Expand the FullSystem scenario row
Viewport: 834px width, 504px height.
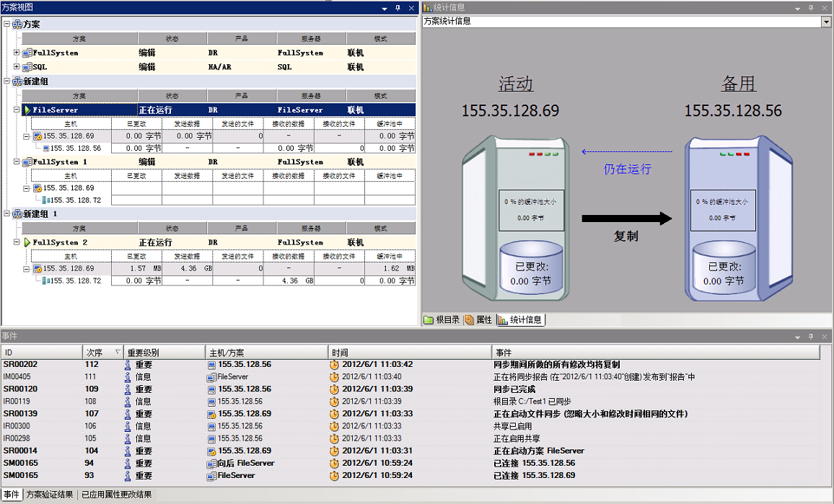tap(17, 53)
